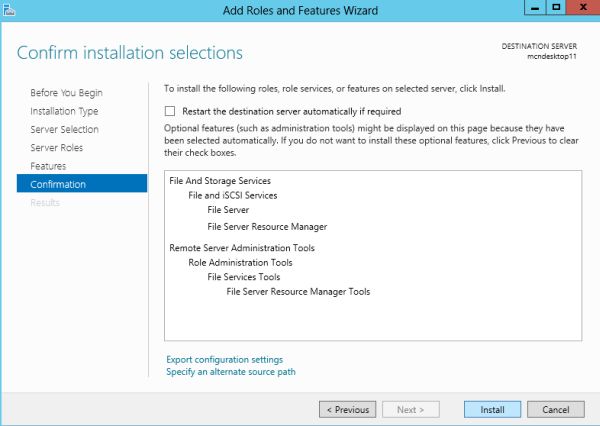Select File Server Resource Manager Tools item
Screen dimensions: 600x426
pyautogui.click(x=298, y=291)
